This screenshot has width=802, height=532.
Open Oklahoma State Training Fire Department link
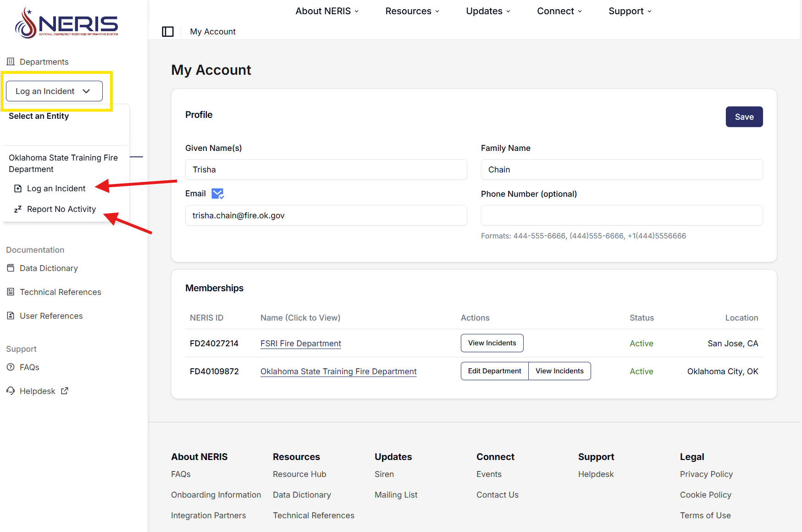338,371
